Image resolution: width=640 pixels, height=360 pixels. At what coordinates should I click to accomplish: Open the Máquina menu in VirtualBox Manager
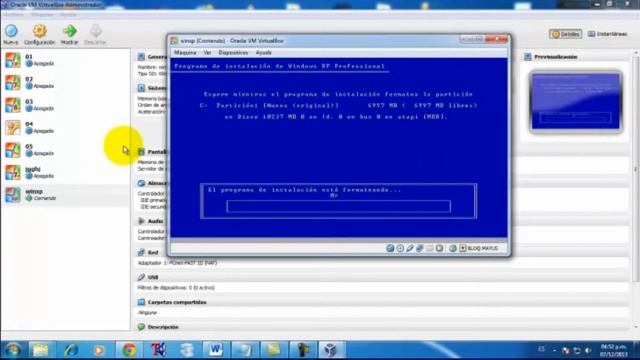(42, 14)
